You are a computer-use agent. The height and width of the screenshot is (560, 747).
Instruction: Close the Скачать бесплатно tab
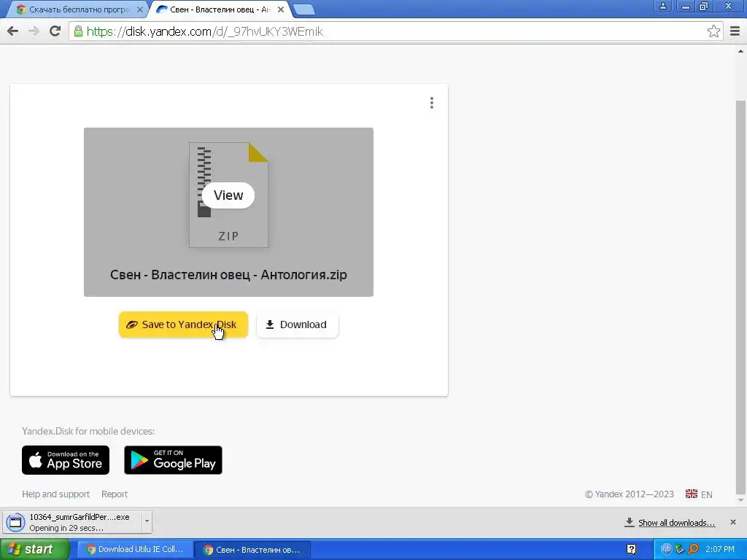click(x=139, y=9)
